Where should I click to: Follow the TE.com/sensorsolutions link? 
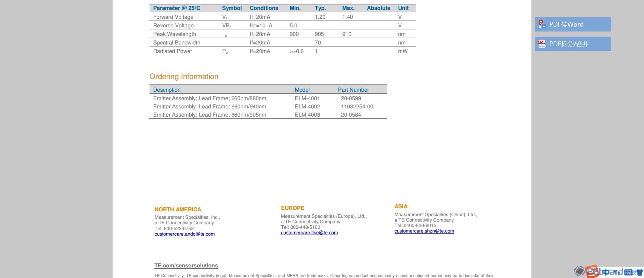click(x=186, y=266)
